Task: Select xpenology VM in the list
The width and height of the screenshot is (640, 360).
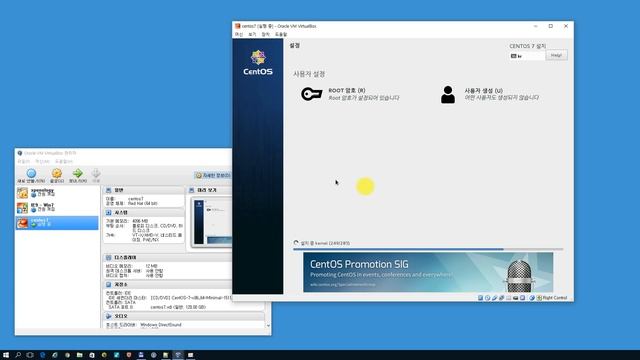Action: (x=57, y=193)
